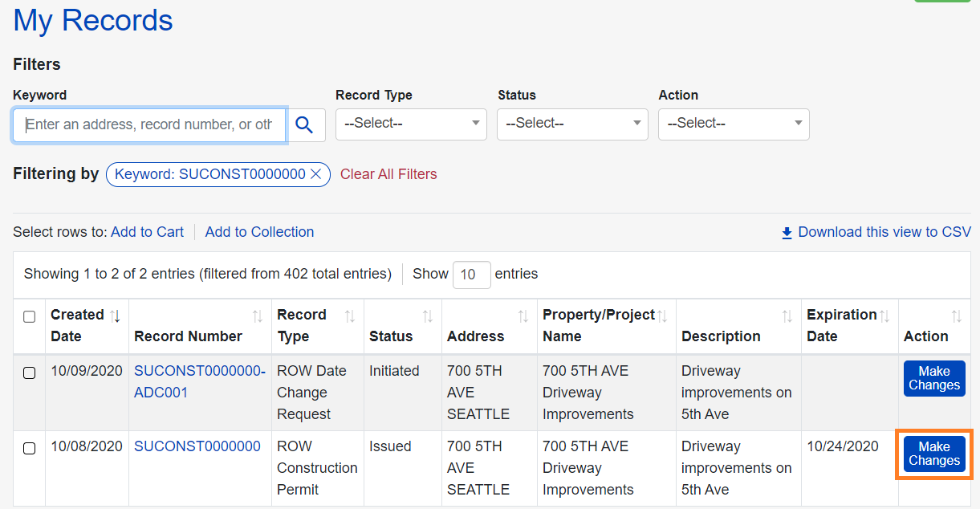The width and height of the screenshot is (980, 509).
Task: Click the Clear All Filters link
Action: 388,174
